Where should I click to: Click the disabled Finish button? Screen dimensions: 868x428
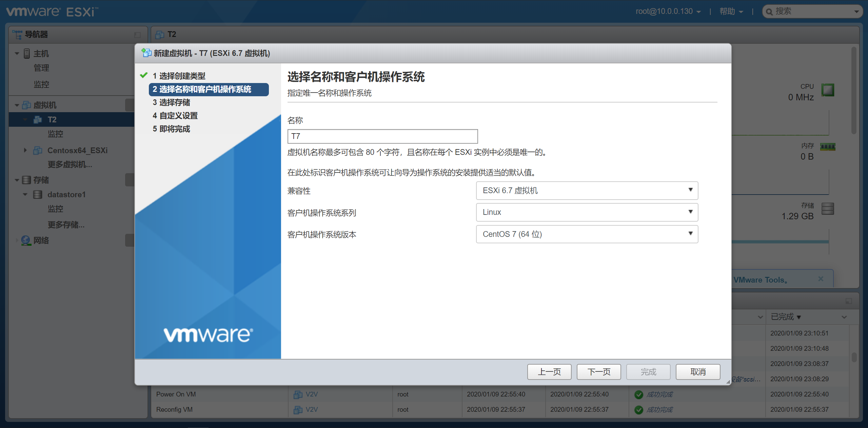point(648,372)
